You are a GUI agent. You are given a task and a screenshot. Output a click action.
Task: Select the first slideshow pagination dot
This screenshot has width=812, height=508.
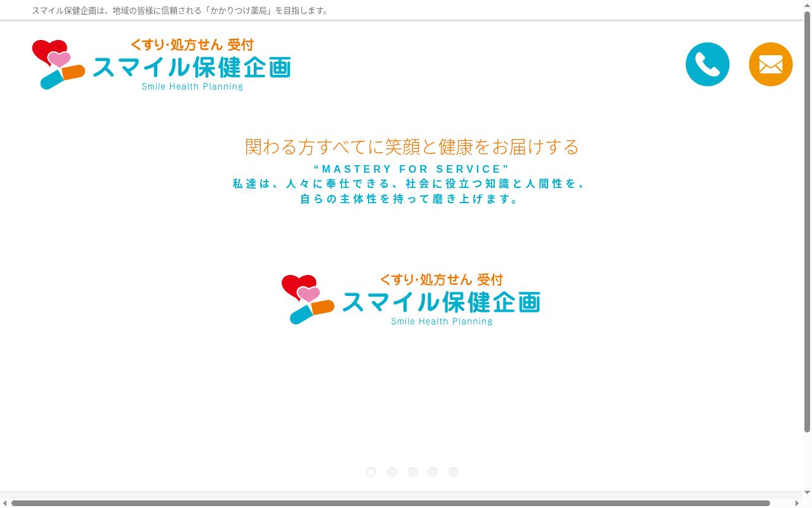tap(371, 472)
